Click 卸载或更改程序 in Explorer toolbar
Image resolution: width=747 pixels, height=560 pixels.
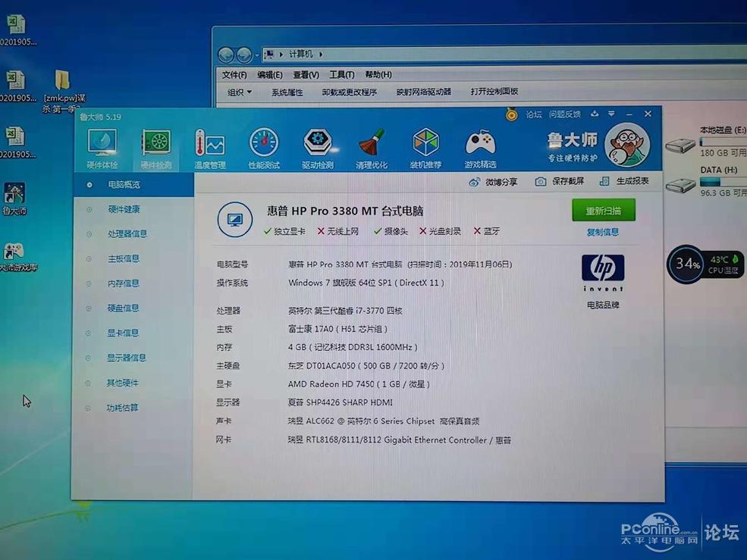pos(349,92)
